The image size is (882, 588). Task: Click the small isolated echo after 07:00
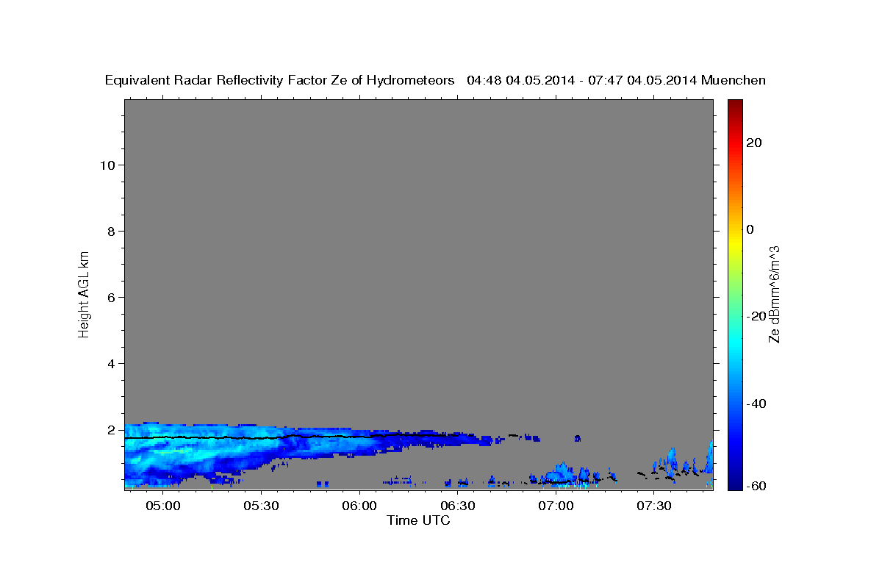577,438
